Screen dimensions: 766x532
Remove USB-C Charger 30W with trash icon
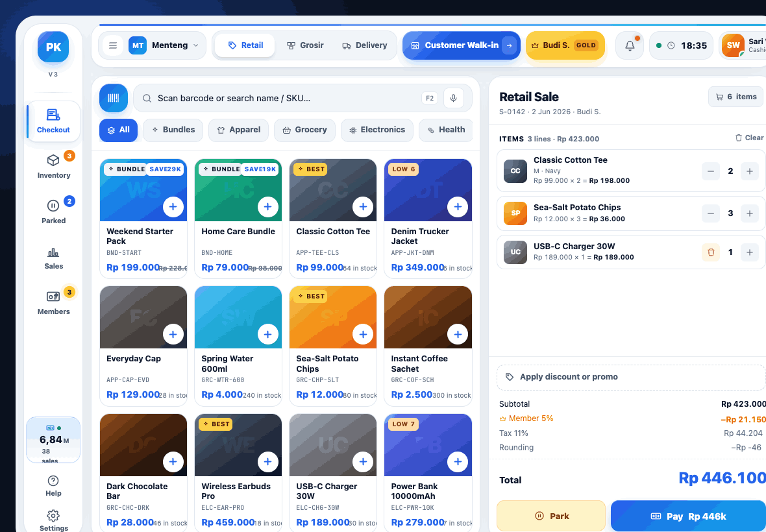coord(711,252)
